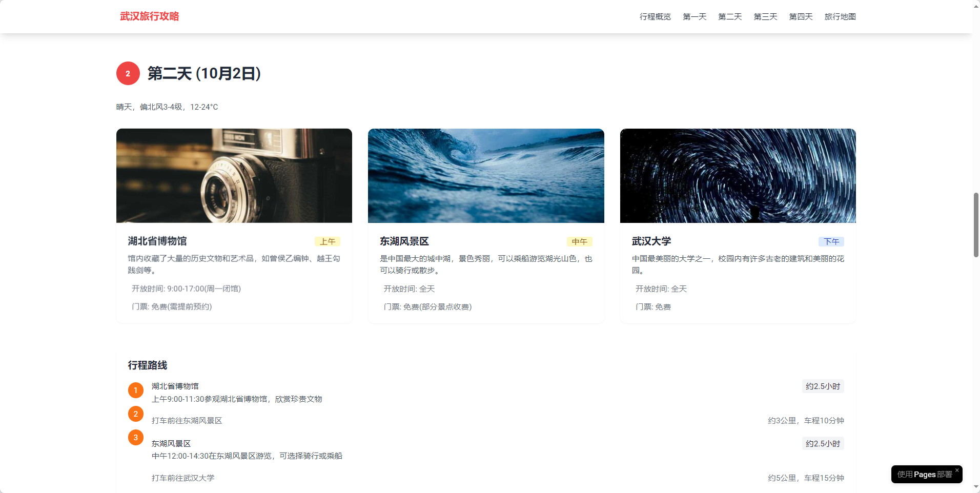The height and width of the screenshot is (493, 980).
Task: Close the Pages 部署 badge
Action: pos(957,470)
